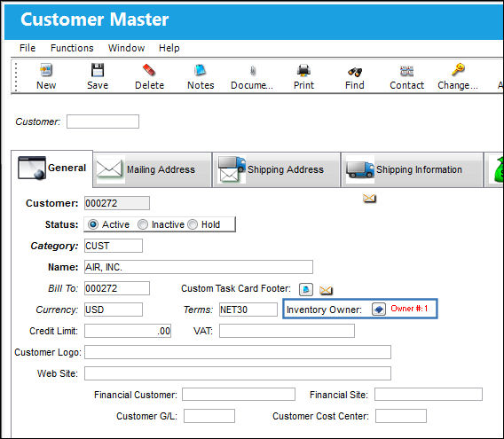The height and width of the screenshot is (439, 504).
Task: Open the Notes toolbar icon
Action: coord(201,70)
